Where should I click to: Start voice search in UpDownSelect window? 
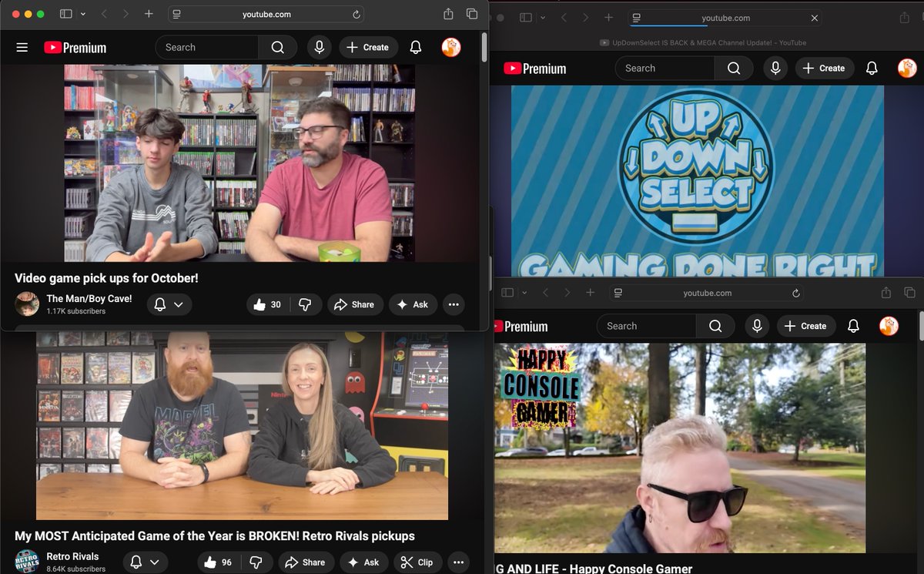(x=775, y=69)
